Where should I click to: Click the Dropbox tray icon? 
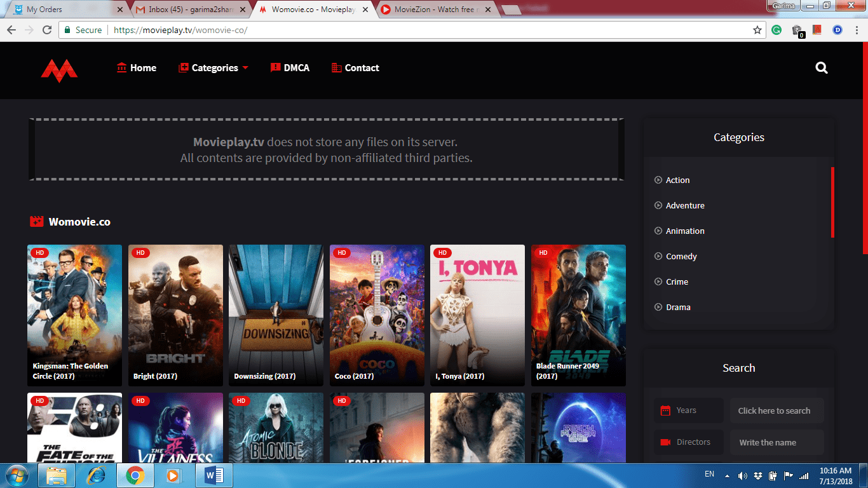coord(758,475)
